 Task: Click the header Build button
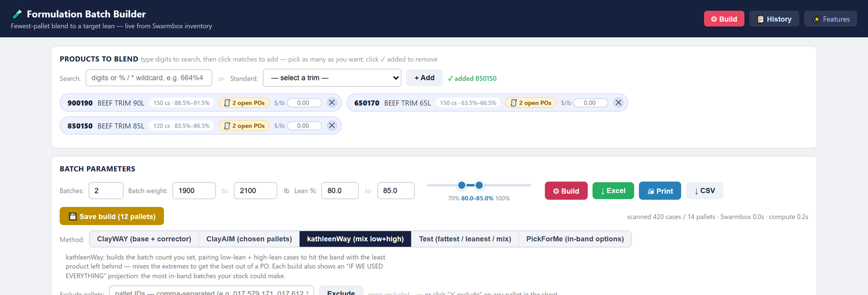point(724,19)
